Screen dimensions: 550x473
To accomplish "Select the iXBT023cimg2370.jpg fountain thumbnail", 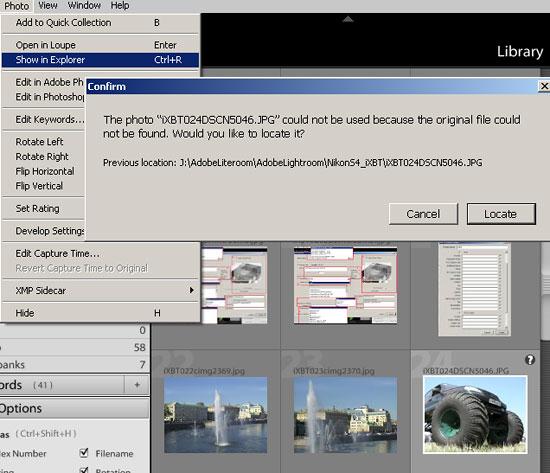I will pyautogui.click(x=346, y=415).
